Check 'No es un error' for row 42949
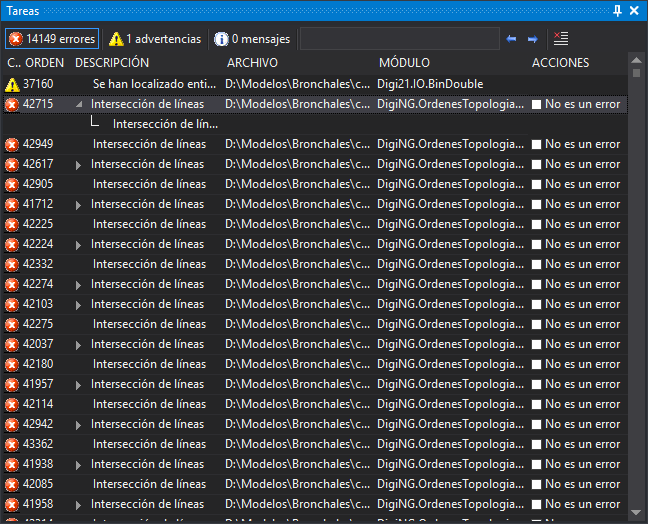 [536, 144]
